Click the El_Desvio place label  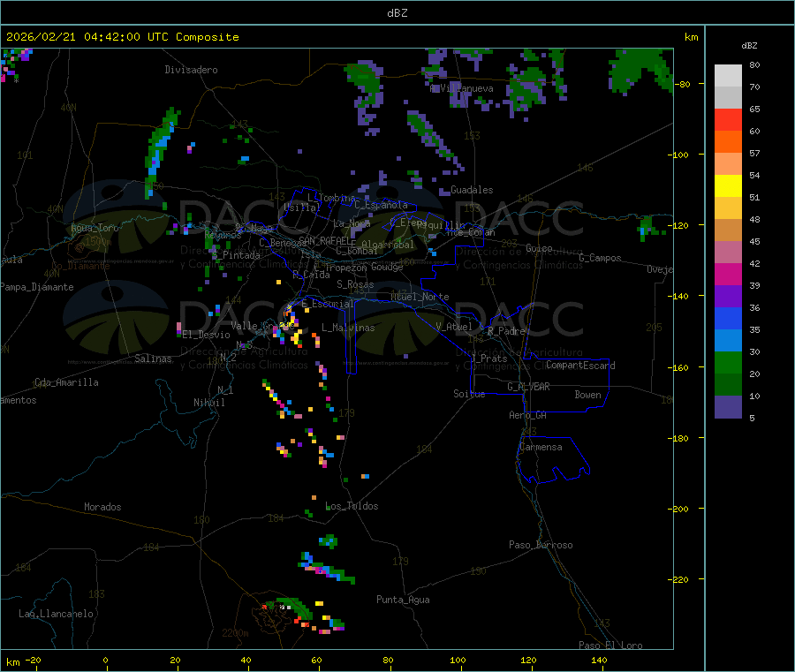pos(207,335)
